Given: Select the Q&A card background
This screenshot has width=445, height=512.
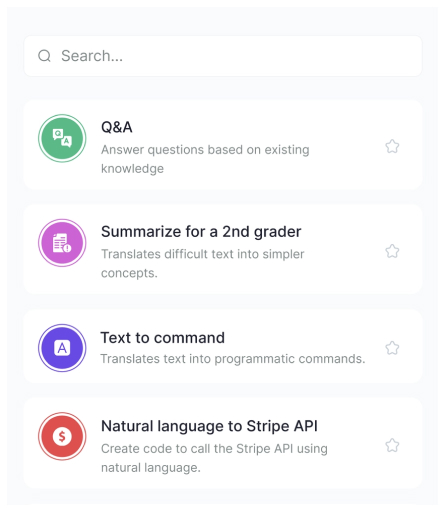Looking at the screenshot, I should coord(223,145).
